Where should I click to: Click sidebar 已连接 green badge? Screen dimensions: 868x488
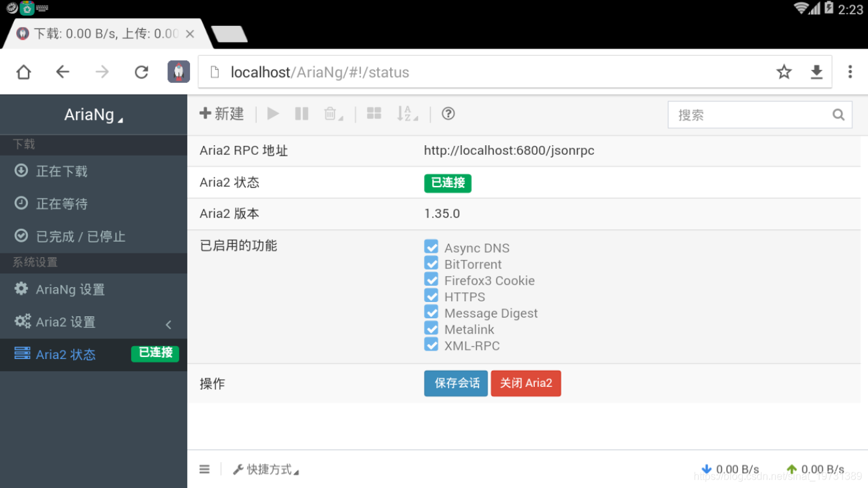(156, 353)
